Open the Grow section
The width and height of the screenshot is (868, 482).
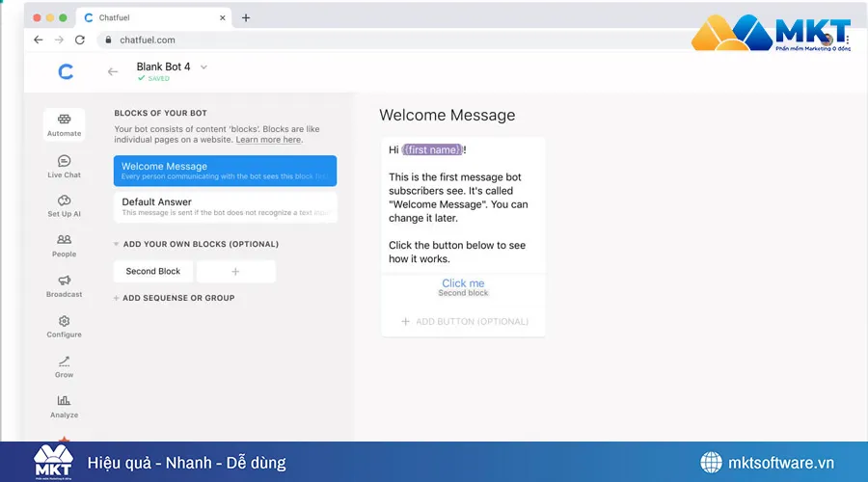pos(65,366)
